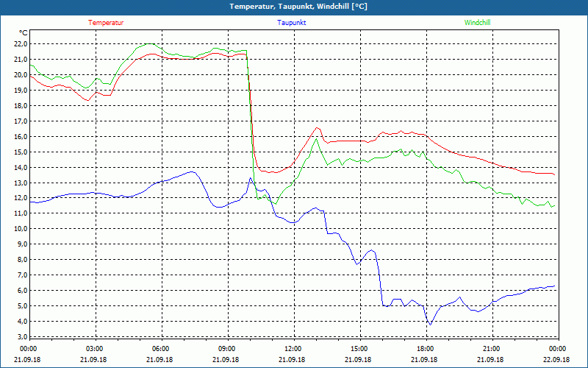Select the '16,0' y-axis tick label

tap(21, 137)
